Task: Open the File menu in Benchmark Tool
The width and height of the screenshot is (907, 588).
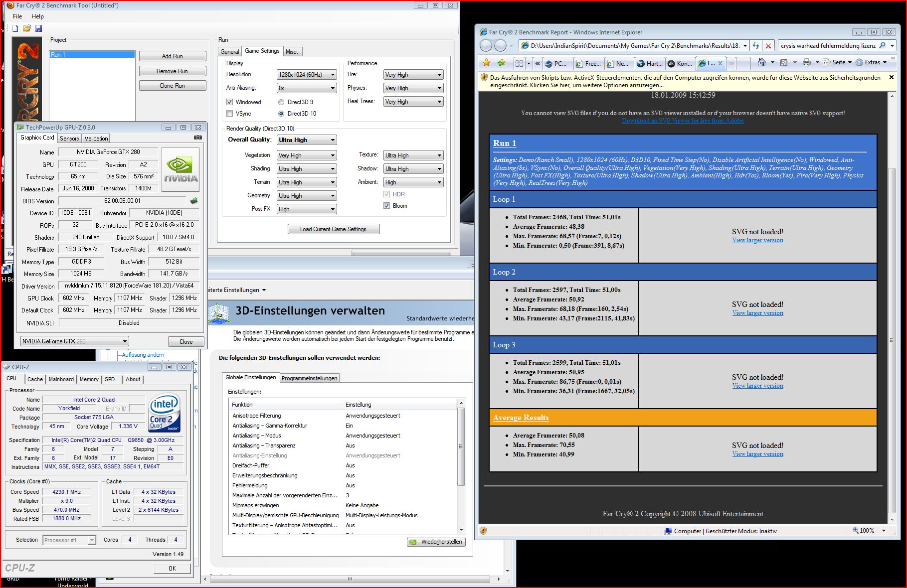Action: [17, 16]
